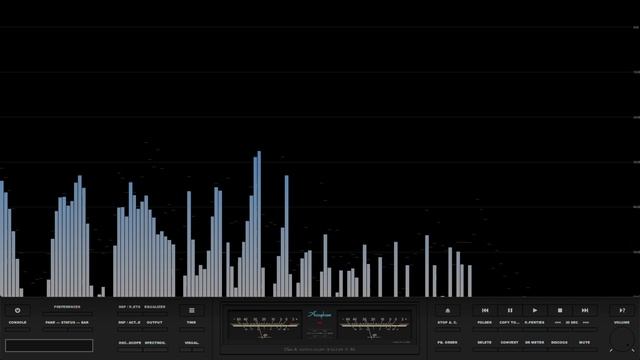The width and height of the screenshot is (640, 360).
Task: Click the Delete button
Action: click(x=484, y=342)
